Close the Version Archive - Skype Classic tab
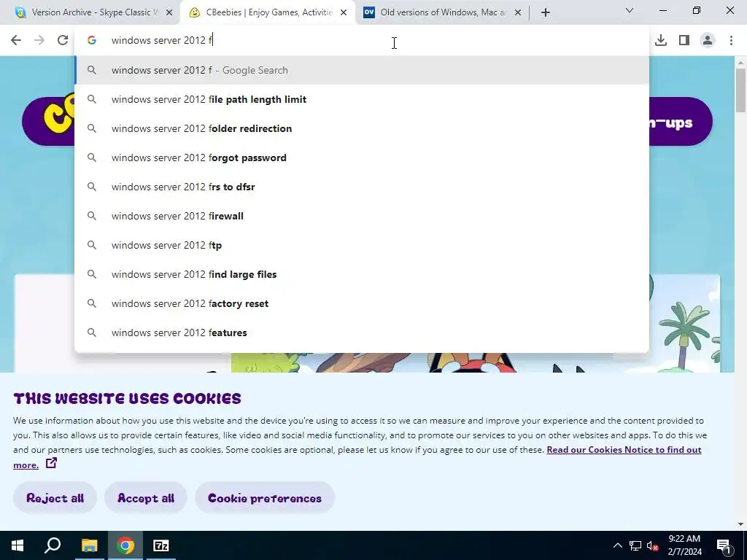This screenshot has height=560, width=747. (169, 13)
